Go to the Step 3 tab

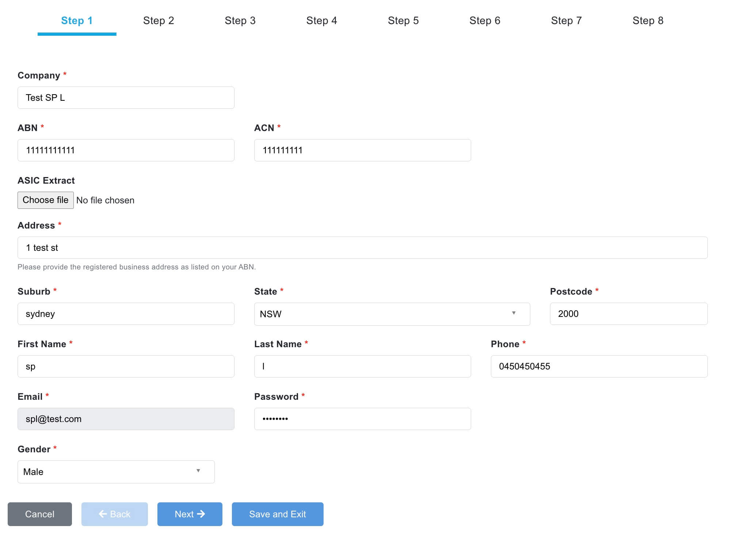pyautogui.click(x=240, y=21)
